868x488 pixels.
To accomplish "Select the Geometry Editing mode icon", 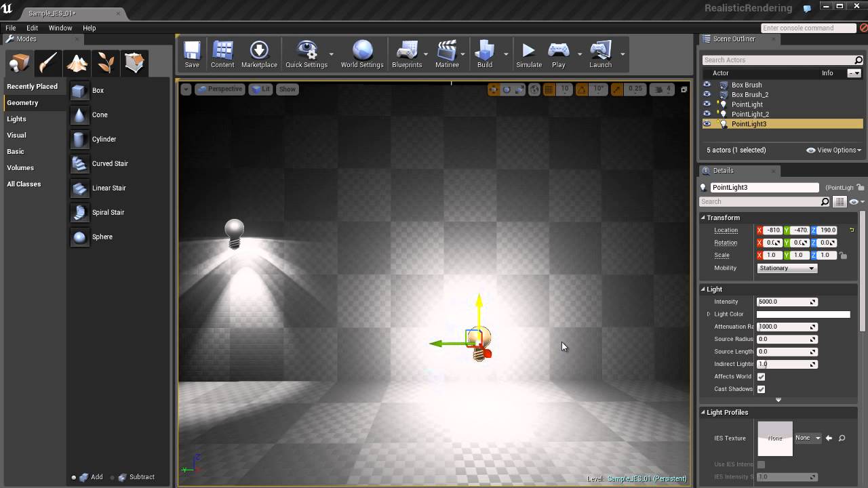I will [134, 63].
